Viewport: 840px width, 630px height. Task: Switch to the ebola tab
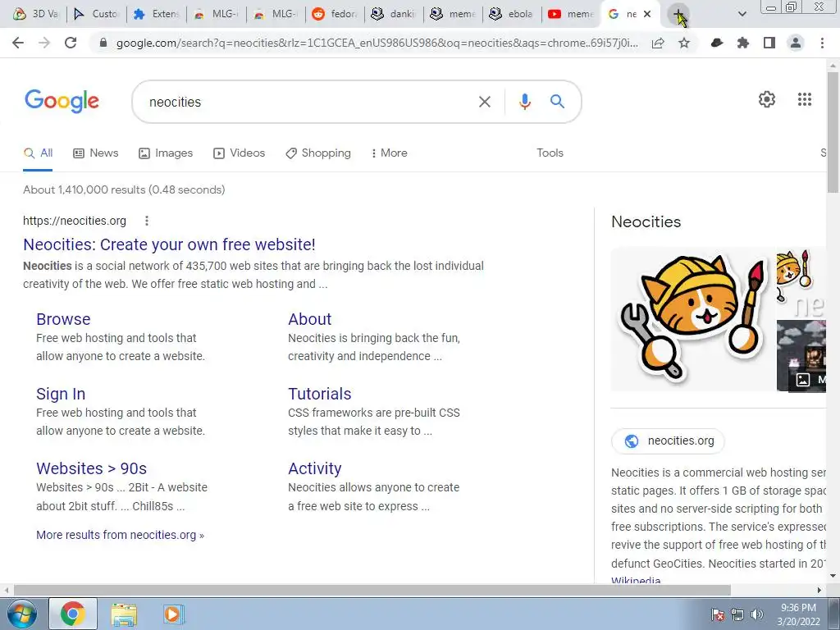[x=512, y=14]
